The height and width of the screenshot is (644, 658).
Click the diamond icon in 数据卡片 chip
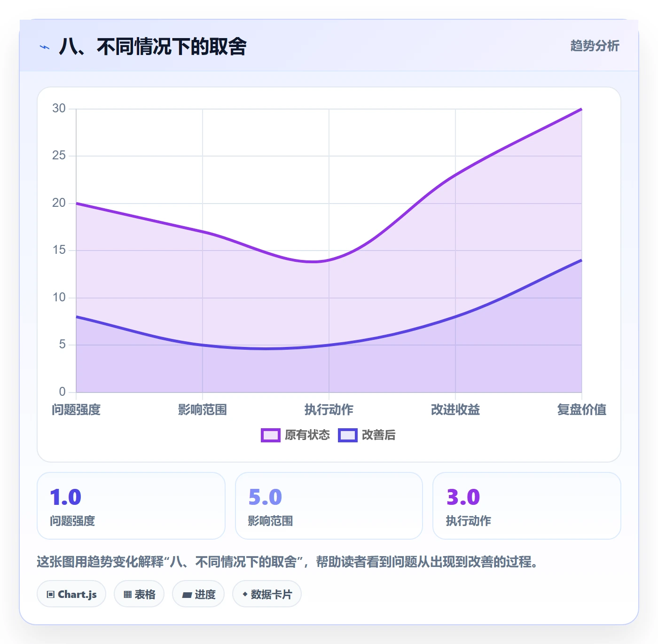tap(245, 595)
